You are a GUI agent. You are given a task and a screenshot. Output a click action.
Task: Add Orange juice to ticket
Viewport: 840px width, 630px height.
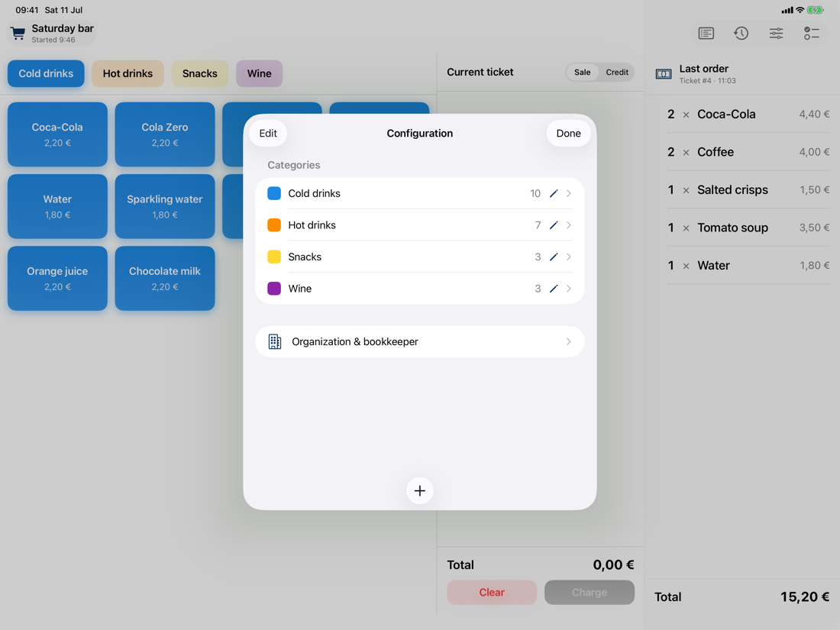coord(57,279)
